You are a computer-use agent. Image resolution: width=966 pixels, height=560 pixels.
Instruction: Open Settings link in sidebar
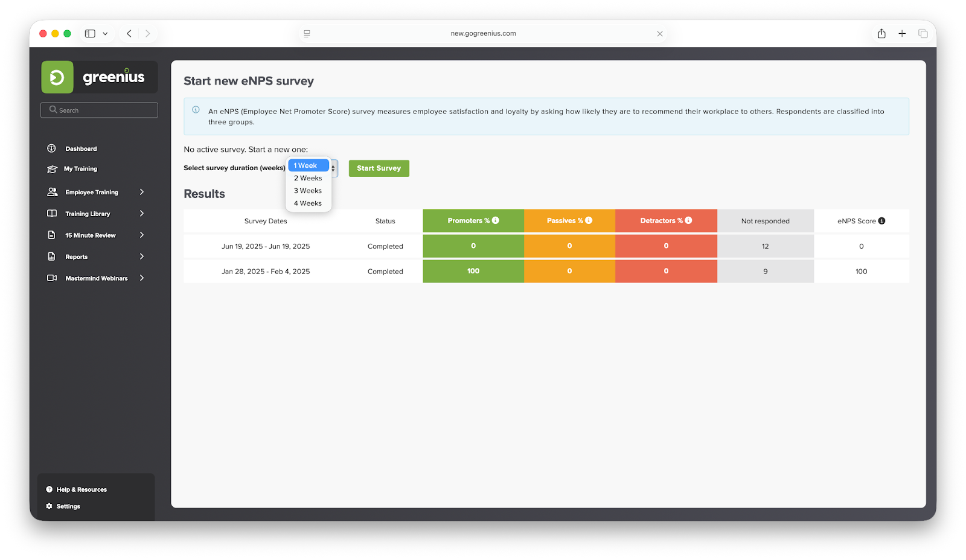[68, 506]
